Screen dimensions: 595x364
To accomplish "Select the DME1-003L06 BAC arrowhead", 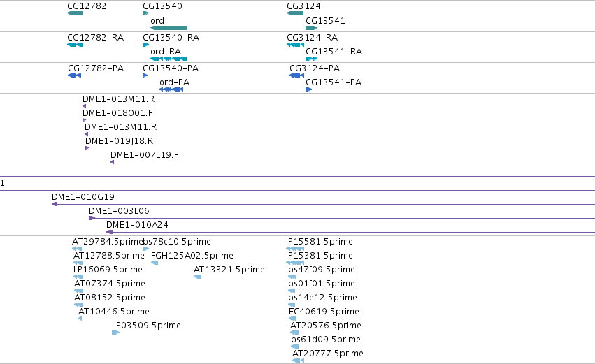I will tap(92, 218).
